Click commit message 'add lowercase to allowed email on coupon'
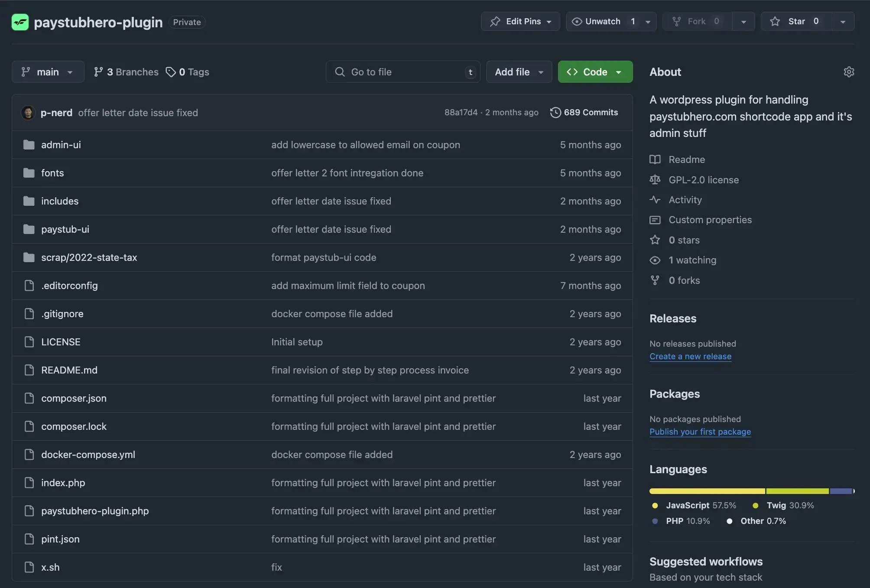 pos(365,145)
